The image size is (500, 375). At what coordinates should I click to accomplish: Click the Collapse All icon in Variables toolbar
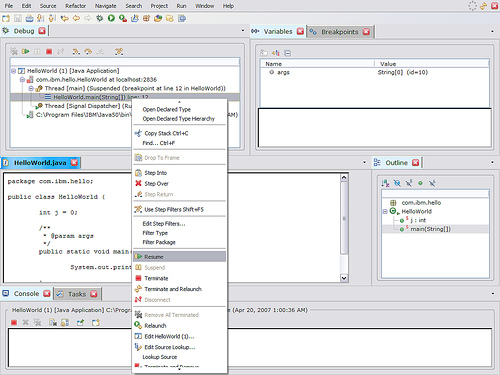point(288,53)
